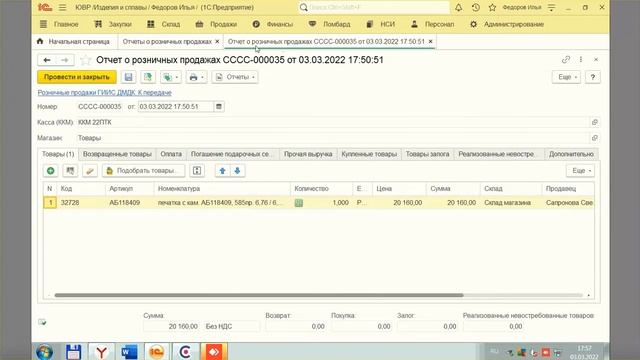Open the Магазин field link icon
The image size is (640, 360).
[x=595, y=138]
